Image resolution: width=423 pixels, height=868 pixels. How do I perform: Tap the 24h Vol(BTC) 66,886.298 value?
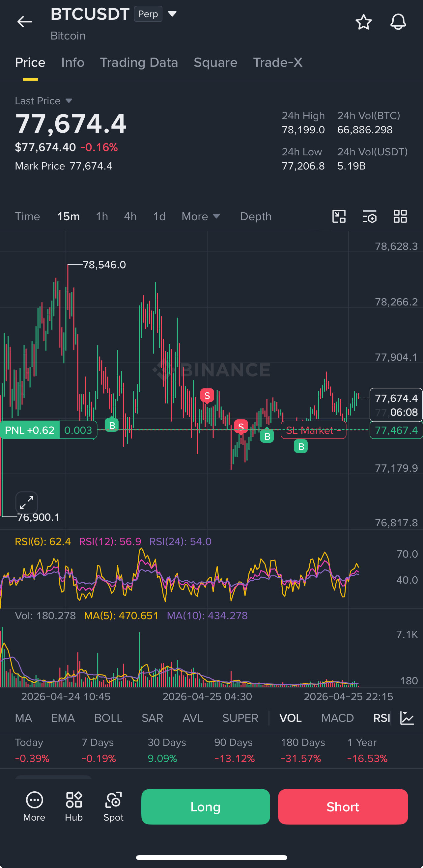365,130
